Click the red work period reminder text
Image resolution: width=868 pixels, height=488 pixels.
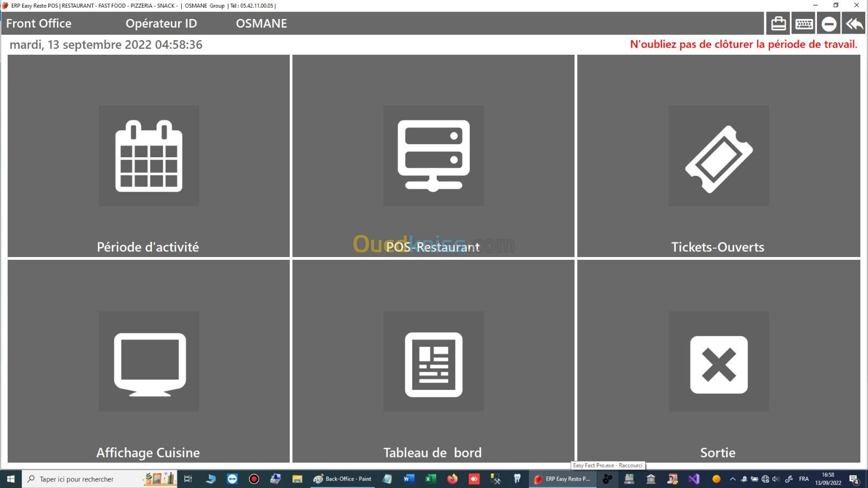pyautogui.click(x=743, y=44)
